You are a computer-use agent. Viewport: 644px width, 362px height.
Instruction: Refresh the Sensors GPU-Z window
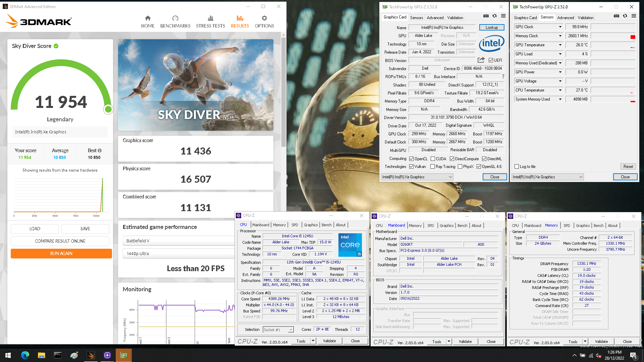(625, 16)
